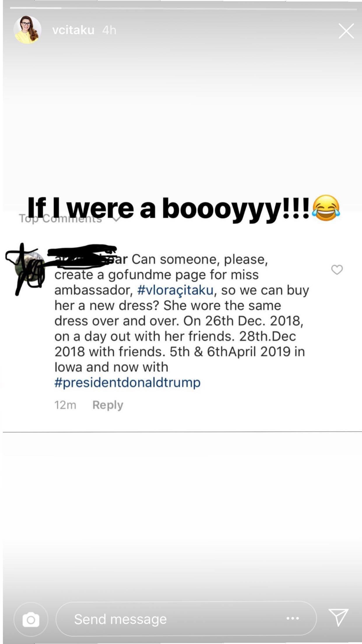
Task: Like the comment with the heart icon
Action: click(x=337, y=270)
